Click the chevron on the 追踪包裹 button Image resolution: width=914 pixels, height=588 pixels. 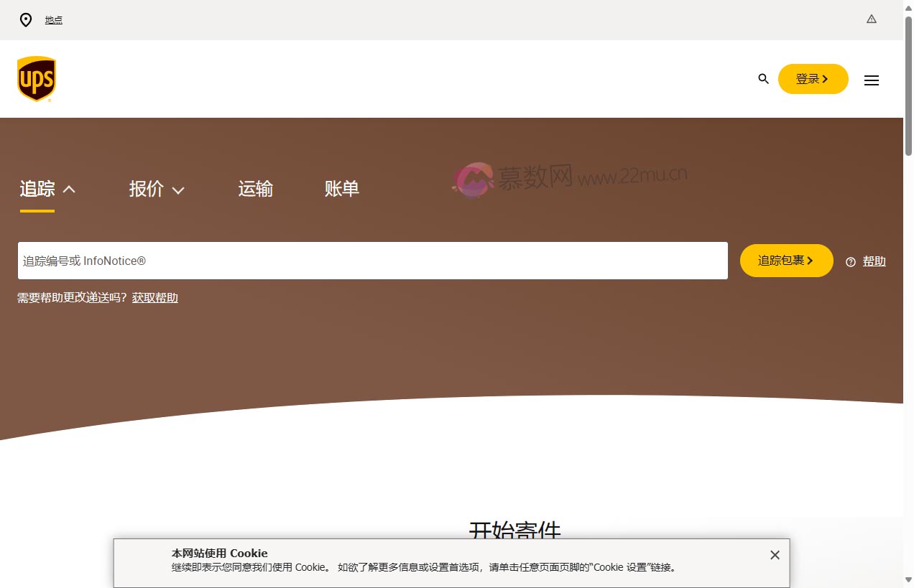pyautogui.click(x=809, y=261)
